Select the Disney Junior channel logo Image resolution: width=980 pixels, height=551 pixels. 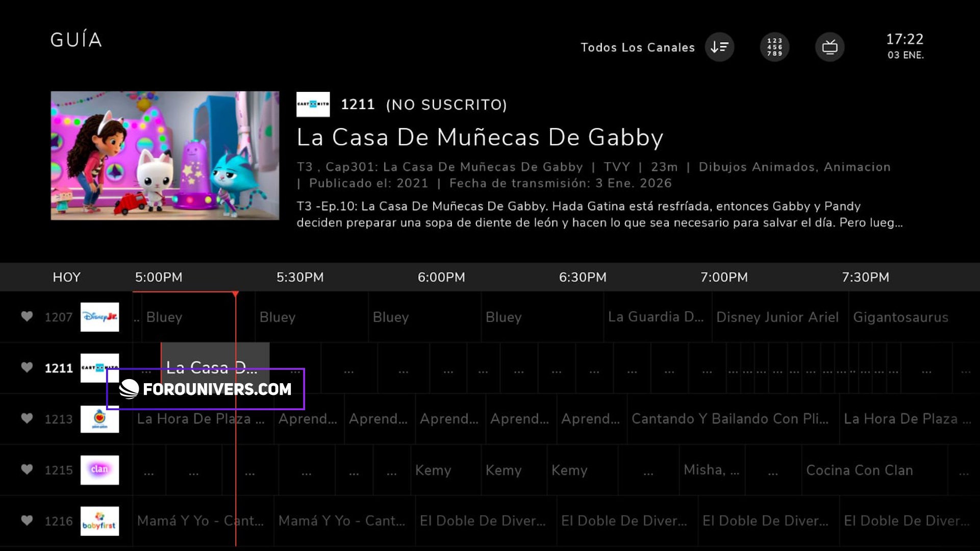[99, 317]
